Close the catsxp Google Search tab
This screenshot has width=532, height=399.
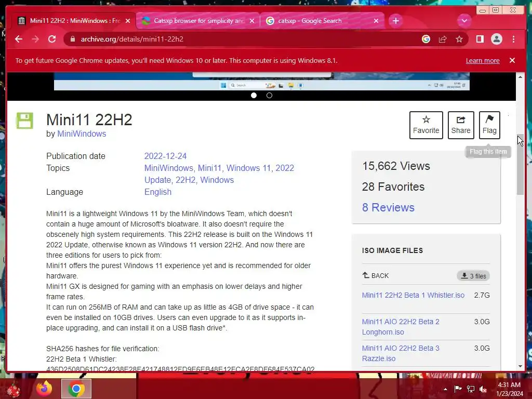point(376,21)
